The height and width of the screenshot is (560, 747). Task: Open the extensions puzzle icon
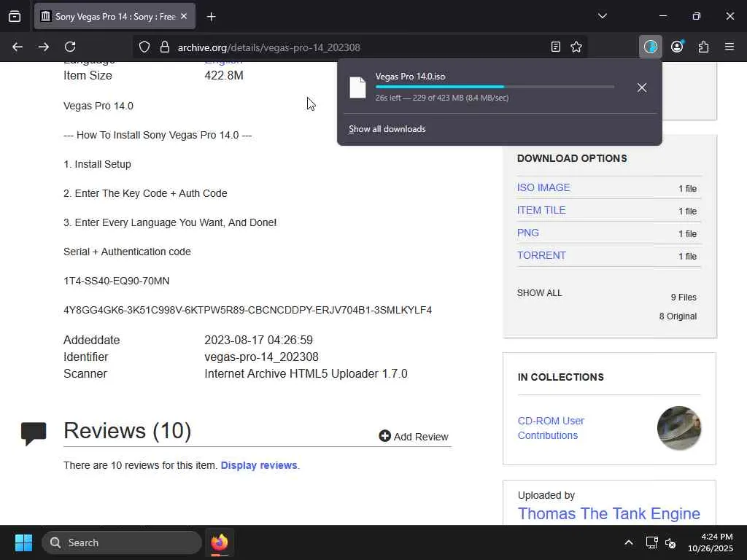[703, 47]
